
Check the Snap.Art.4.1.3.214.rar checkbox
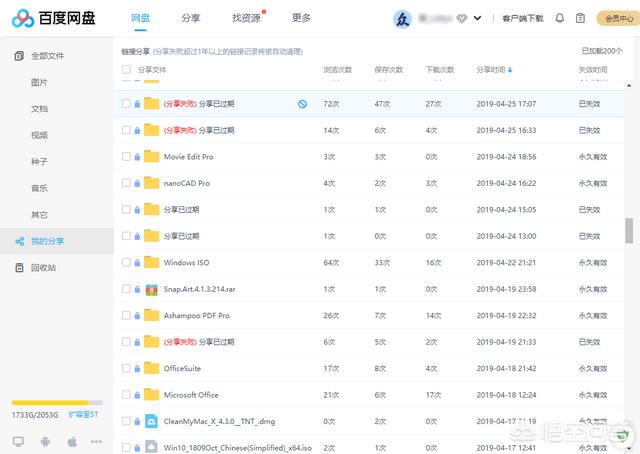pyautogui.click(x=127, y=289)
